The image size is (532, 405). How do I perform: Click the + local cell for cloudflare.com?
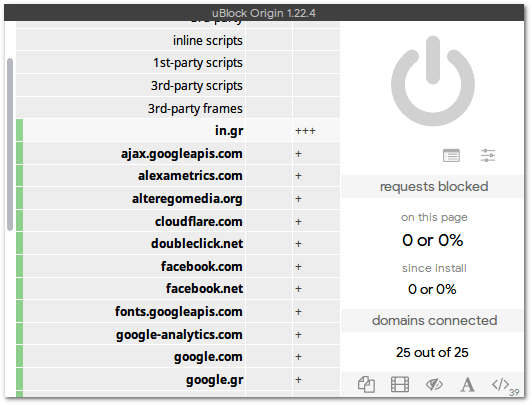pos(317,221)
